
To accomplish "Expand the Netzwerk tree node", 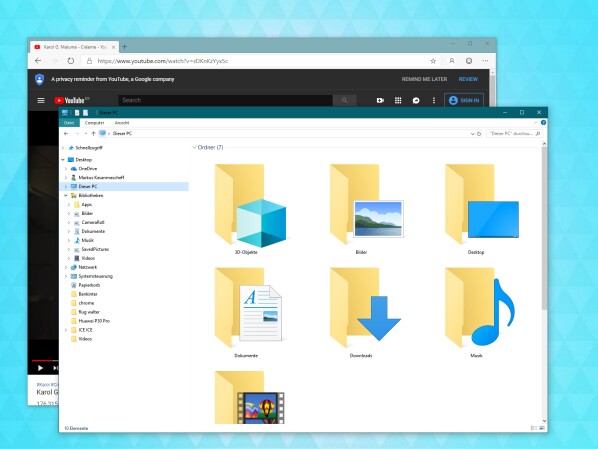I will 66,267.
